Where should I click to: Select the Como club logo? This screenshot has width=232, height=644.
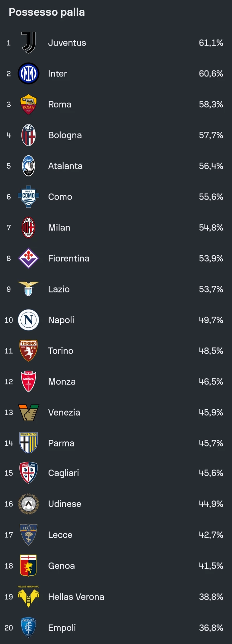point(28,197)
